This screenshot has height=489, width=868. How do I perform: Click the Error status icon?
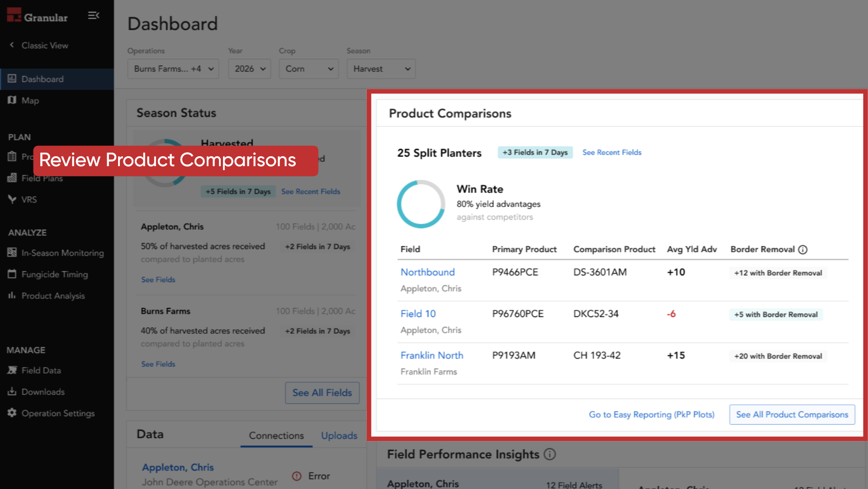(297, 476)
